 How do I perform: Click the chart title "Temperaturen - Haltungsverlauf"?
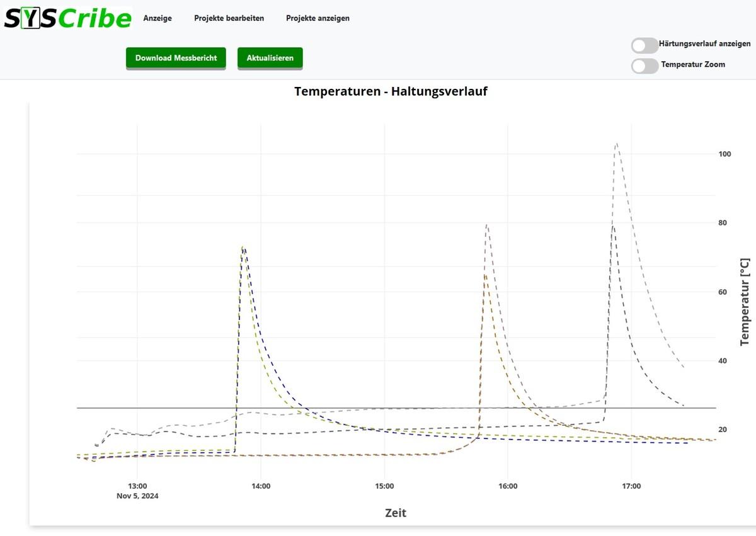pyautogui.click(x=391, y=91)
